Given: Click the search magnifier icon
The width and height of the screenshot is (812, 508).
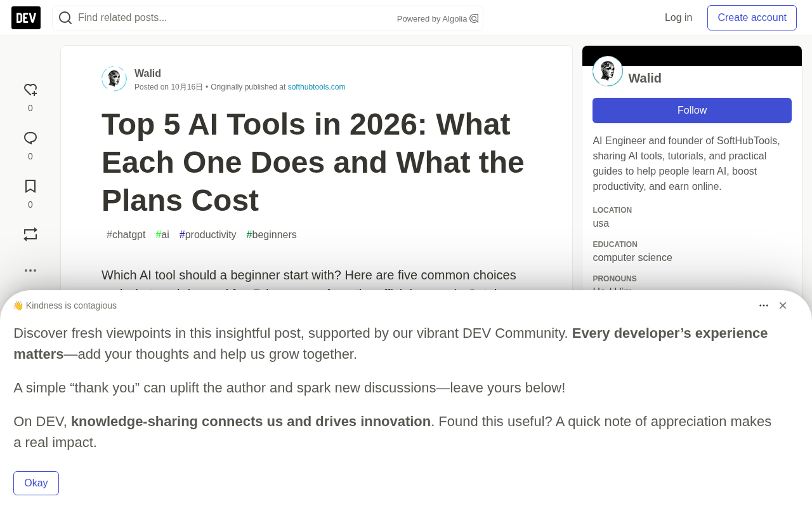Looking at the screenshot, I should [x=65, y=18].
